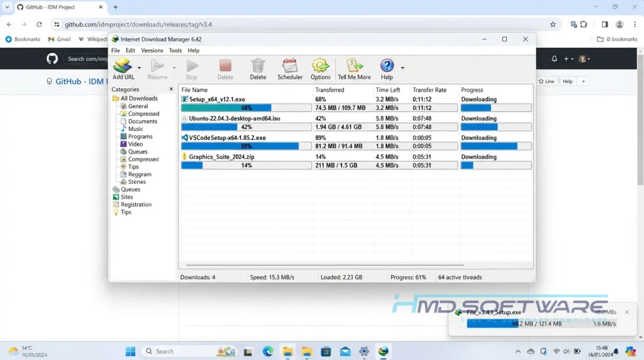
Task: Open IDM icon in taskbar
Action: point(383,351)
